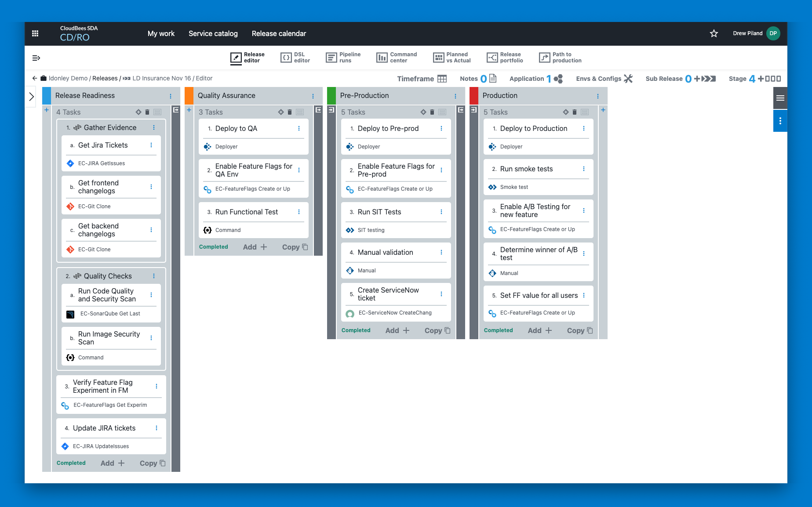Copy tasks in Production stage

(580, 330)
